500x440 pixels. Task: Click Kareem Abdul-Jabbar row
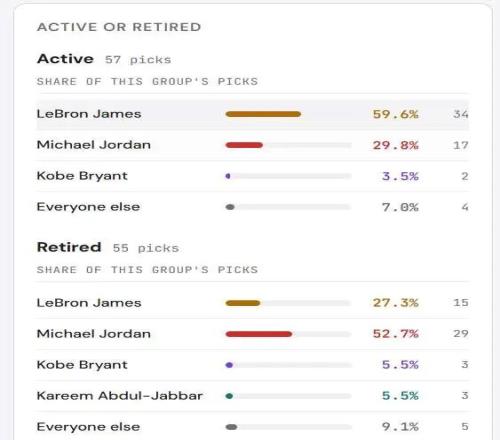253,396
